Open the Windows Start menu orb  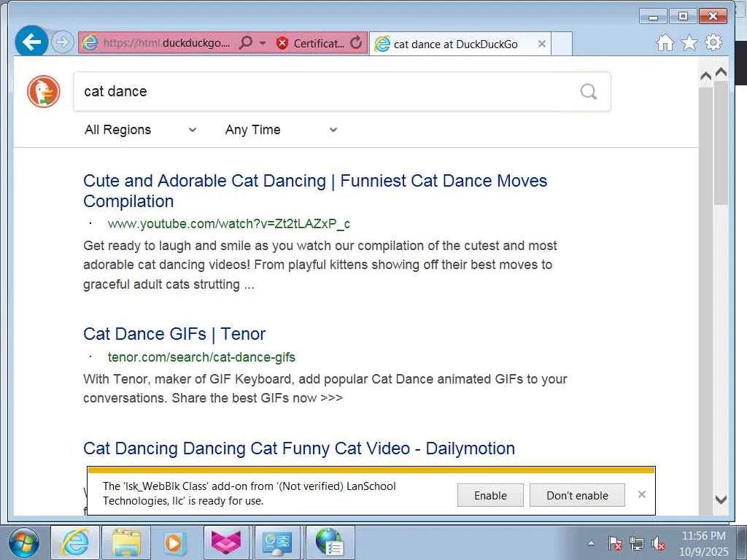click(x=23, y=542)
